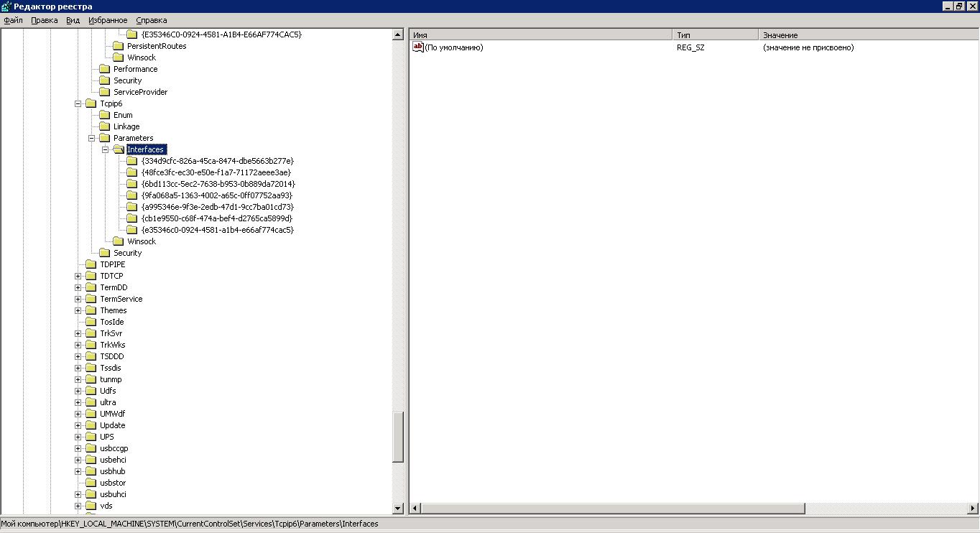Image resolution: width=980 pixels, height=533 pixels.
Task: Expand the tunmp key
Action: (78, 379)
